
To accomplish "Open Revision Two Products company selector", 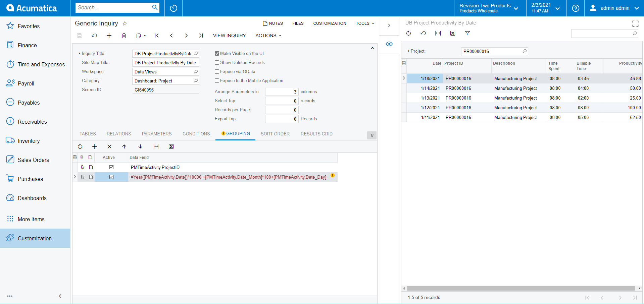I will coord(489,8).
